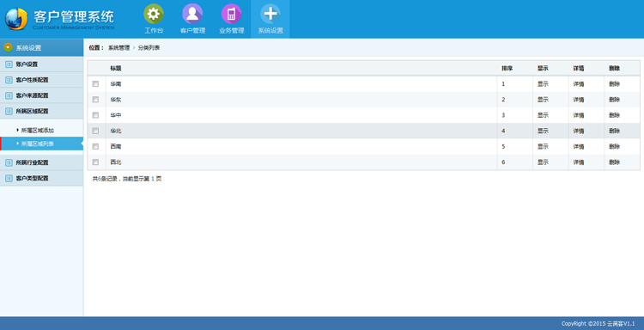This screenshot has width=644, height=330.
Task: Click the icon beside 客户类型配置
Action: pyautogui.click(x=9, y=179)
